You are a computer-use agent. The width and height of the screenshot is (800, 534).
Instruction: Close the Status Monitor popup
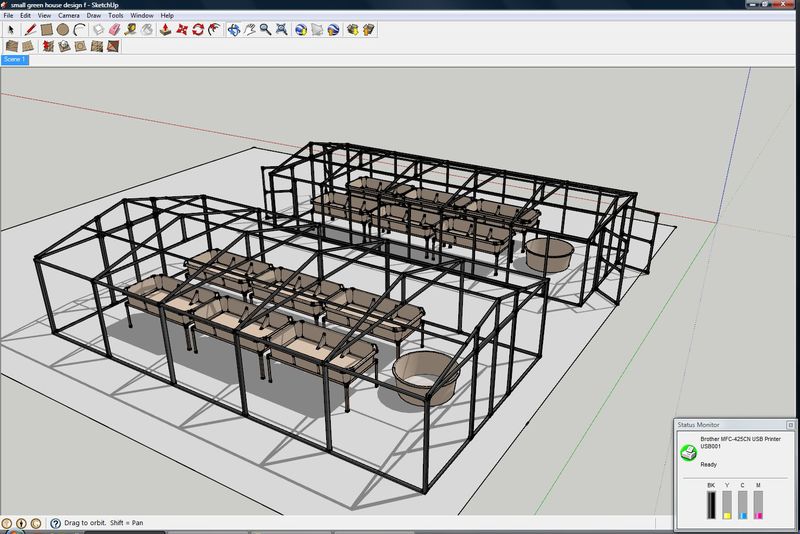[x=789, y=424]
